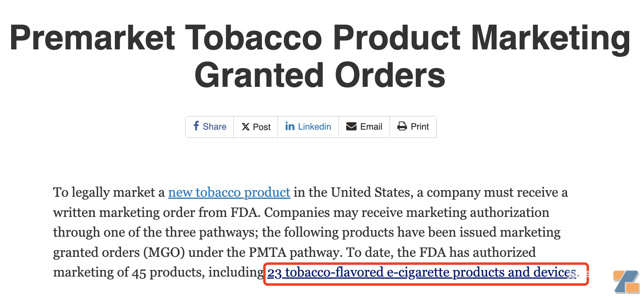This screenshot has width=644, height=298.
Task: Click the Facebook icon in share bar
Action: (196, 126)
